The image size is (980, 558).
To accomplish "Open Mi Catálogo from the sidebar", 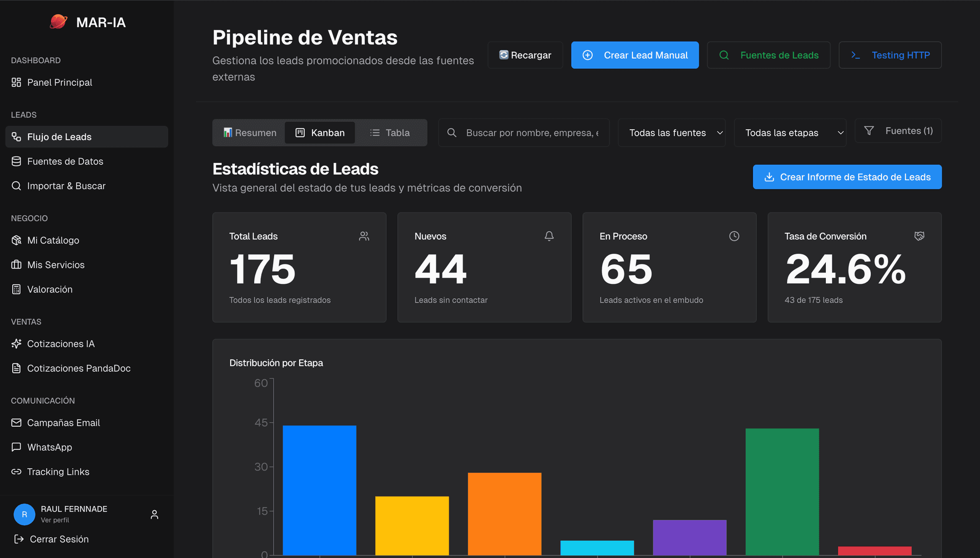I will pyautogui.click(x=53, y=240).
